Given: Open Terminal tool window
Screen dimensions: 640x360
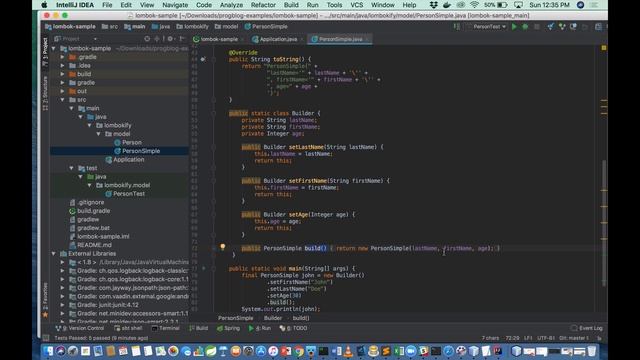Looking at the screenshot, I should tap(165, 328).
